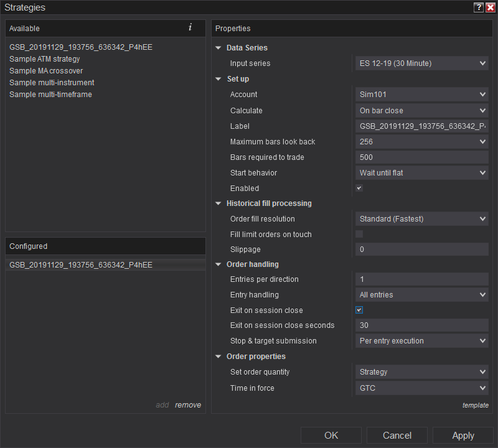Open the Input series dropdown
The width and height of the screenshot is (498, 448).
click(x=421, y=63)
